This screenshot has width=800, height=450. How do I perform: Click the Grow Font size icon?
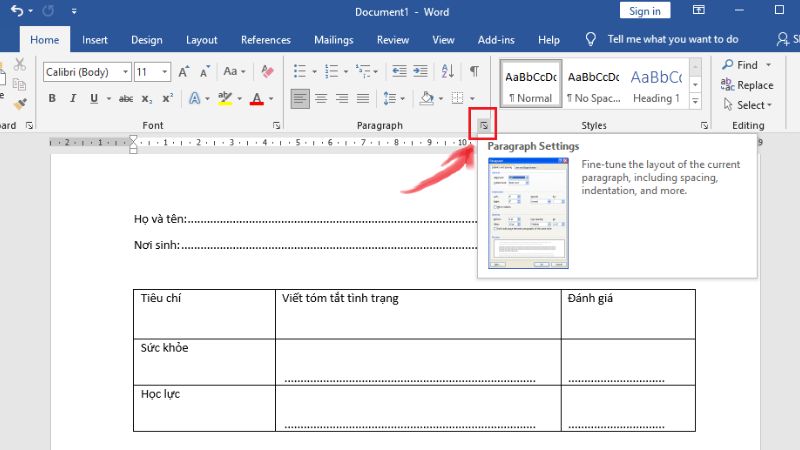[184, 72]
